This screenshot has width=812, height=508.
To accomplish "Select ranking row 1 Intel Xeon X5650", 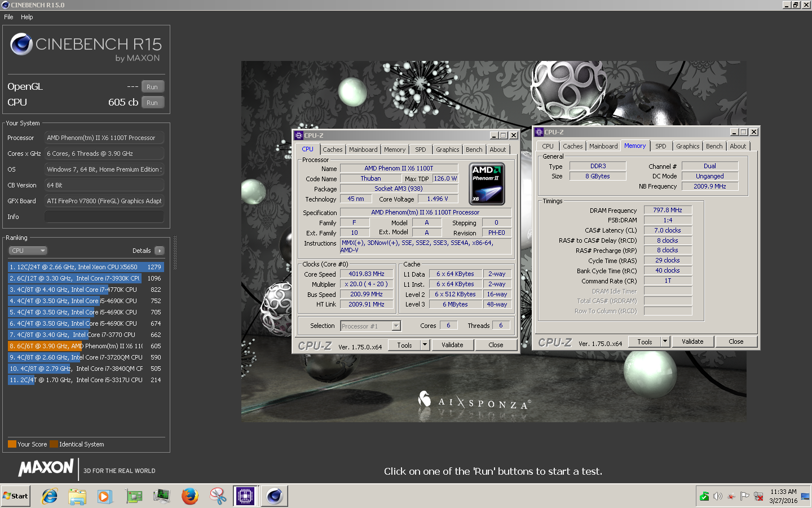I will pyautogui.click(x=86, y=267).
